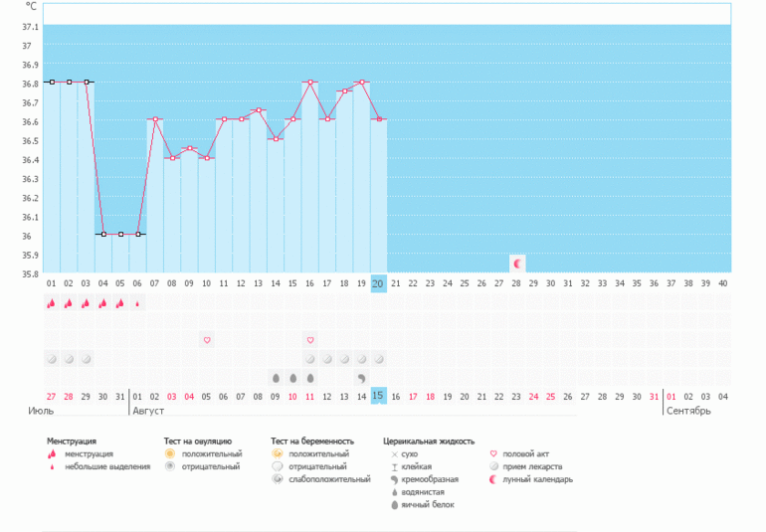Click the cervical fluid drop on day 14
766x532 pixels.
point(276,378)
